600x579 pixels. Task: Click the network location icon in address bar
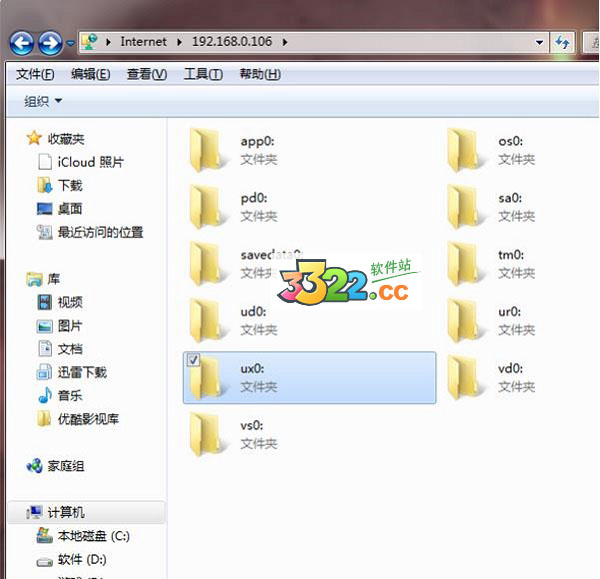(x=90, y=42)
